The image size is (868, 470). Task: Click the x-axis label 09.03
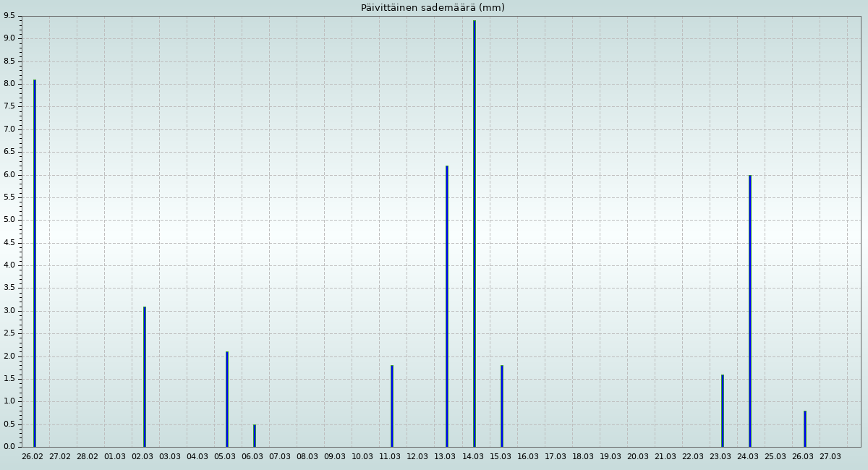(x=335, y=457)
